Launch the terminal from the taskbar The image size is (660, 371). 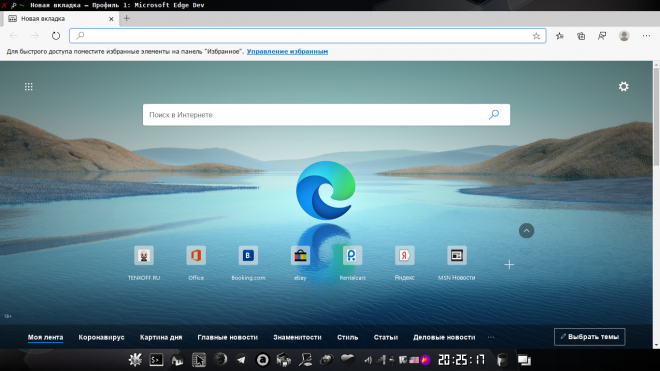coord(156,360)
